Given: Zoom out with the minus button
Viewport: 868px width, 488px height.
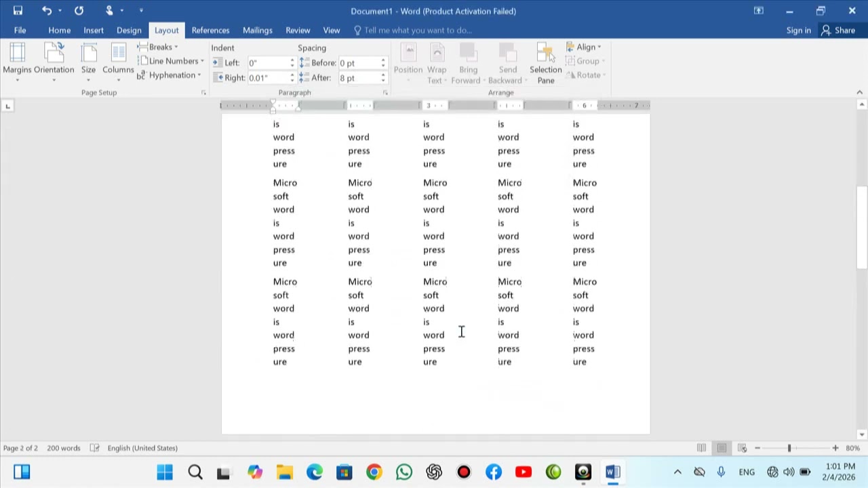Looking at the screenshot, I should tap(757, 448).
